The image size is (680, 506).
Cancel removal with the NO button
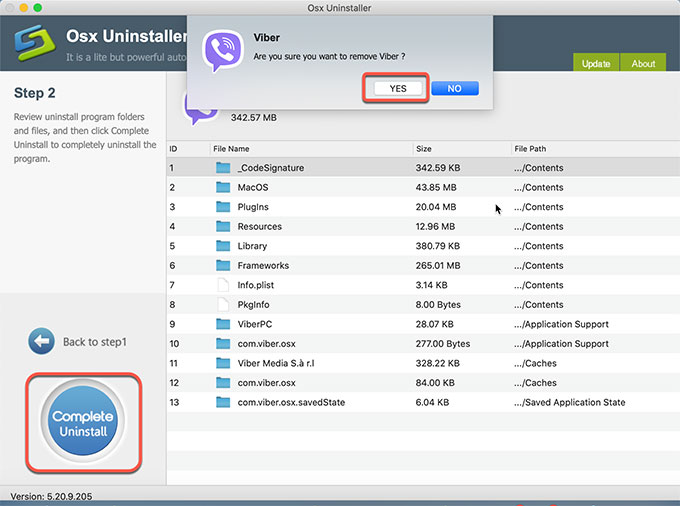(454, 88)
